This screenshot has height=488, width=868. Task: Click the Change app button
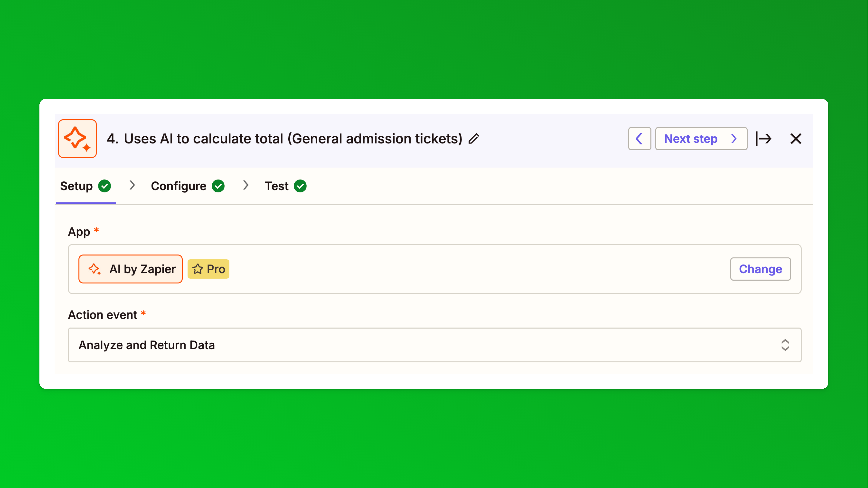(760, 269)
